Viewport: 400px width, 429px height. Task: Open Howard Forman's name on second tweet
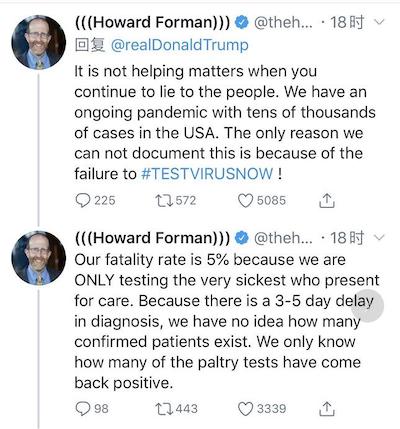coord(152,238)
